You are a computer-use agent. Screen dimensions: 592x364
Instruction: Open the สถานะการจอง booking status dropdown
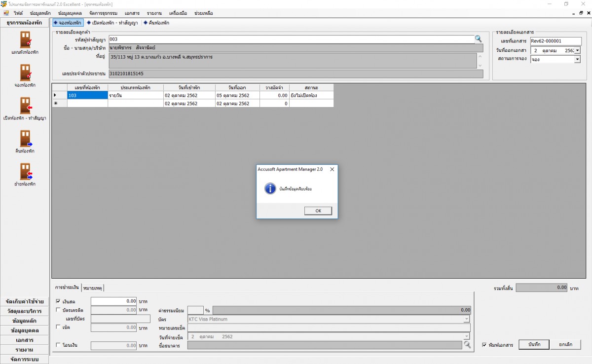tap(577, 59)
